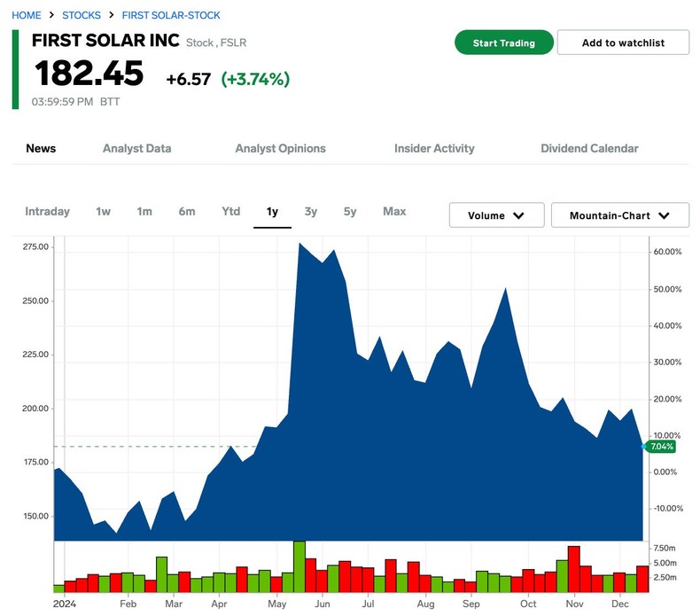Viewport: 700px width, 616px height.
Task: Show the 5y chart range
Action: pos(350,211)
